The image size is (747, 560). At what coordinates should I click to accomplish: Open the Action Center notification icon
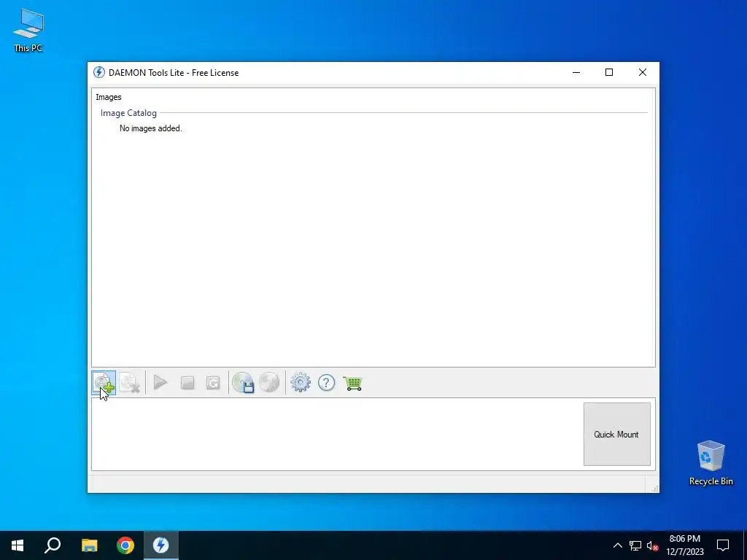[x=723, y=545]
